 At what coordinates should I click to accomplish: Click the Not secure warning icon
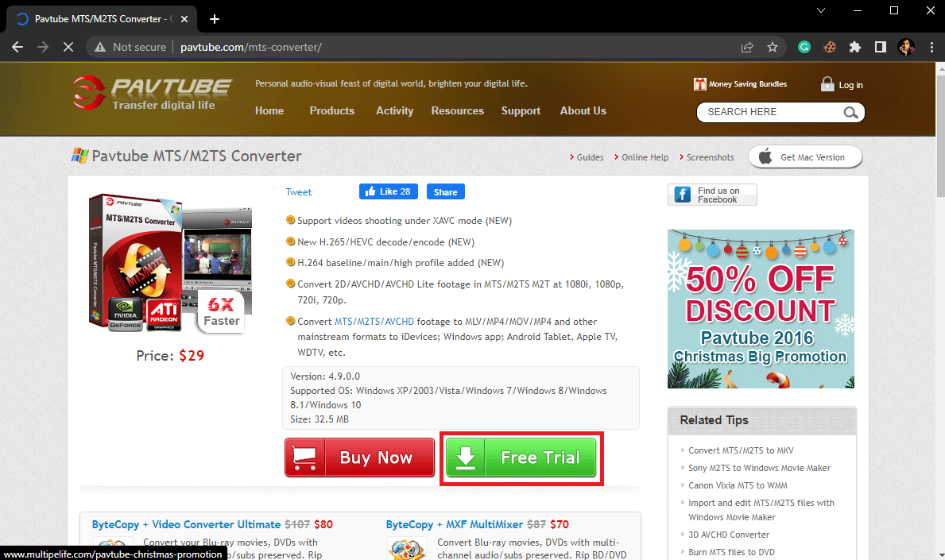pos(100,47)
